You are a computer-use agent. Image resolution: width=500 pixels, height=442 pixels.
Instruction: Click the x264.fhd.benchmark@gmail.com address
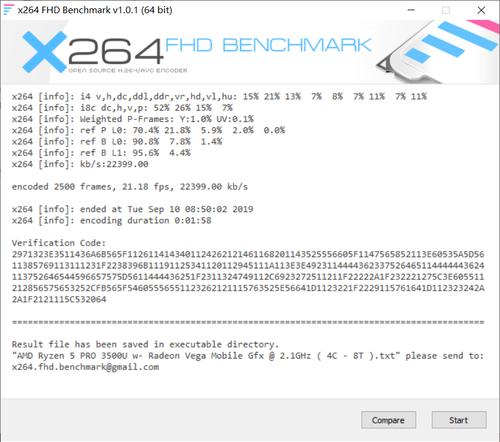(85, 367)
